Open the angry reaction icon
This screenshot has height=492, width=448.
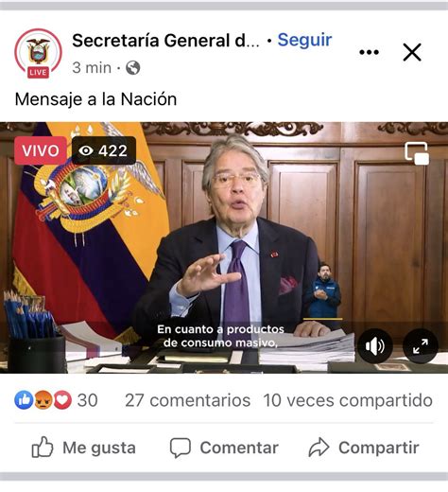coord(43,400)
